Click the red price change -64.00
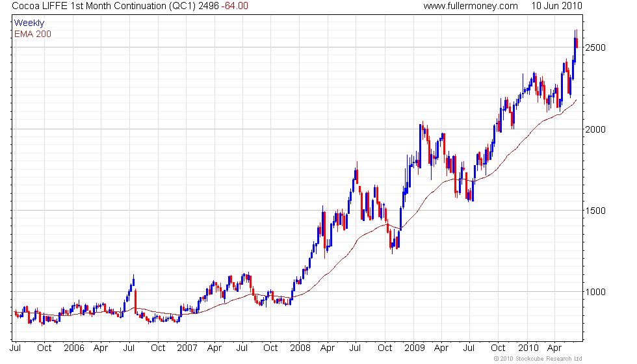The height and width of the screenshot is (364, 637). pyautogui.click(x=235, y=6)
